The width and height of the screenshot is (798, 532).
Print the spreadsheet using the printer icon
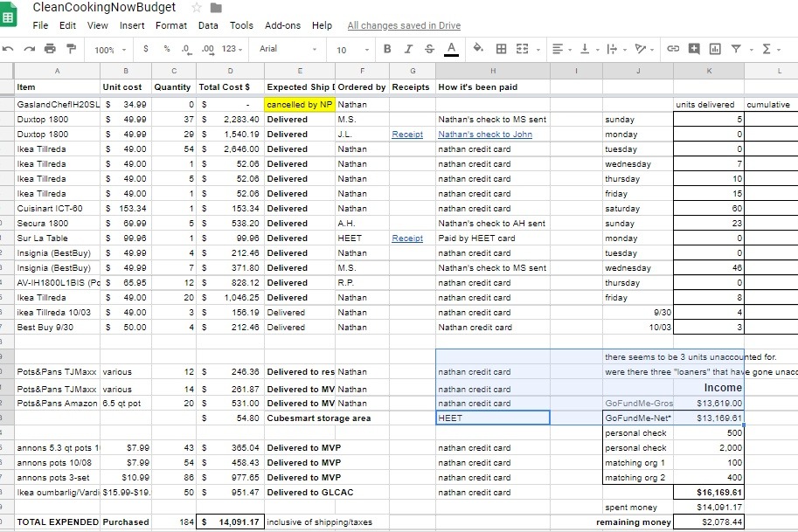pyautogui.click(x=50, y=49)
